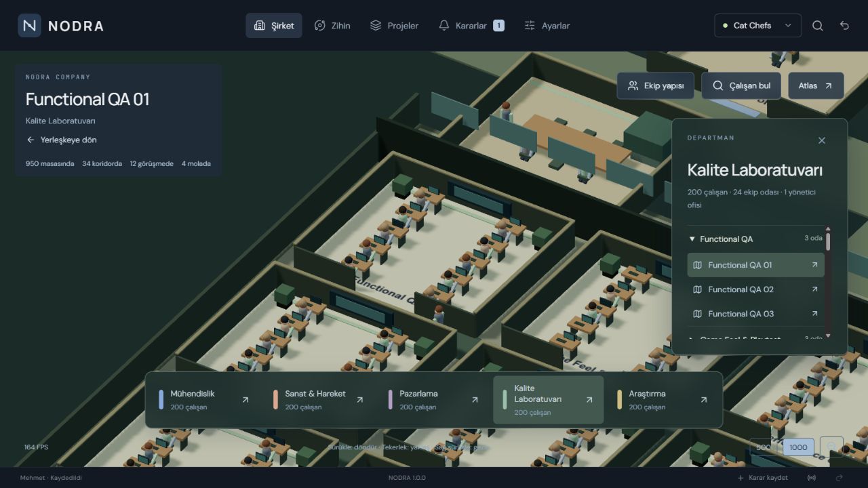The width and height of the screenshot is (868, 488).
Task: Open the Atlas button
Action: click(x=816, y=86)
